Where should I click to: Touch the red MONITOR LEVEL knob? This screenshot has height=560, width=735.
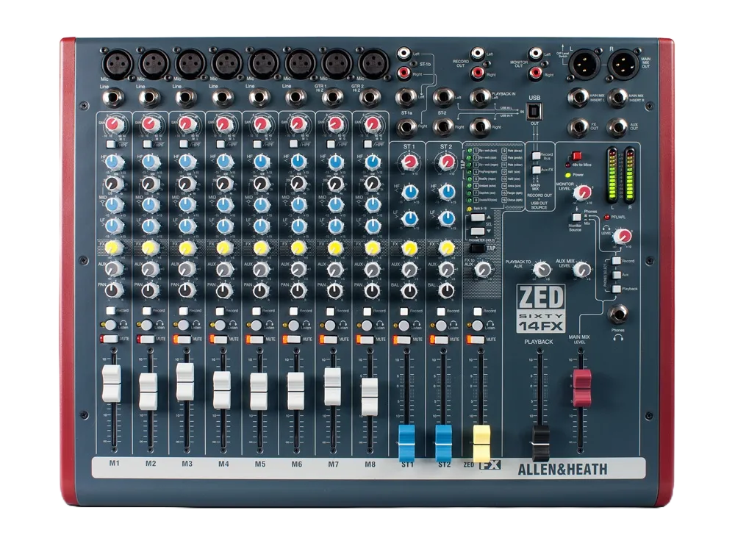(x=583, y=192)
